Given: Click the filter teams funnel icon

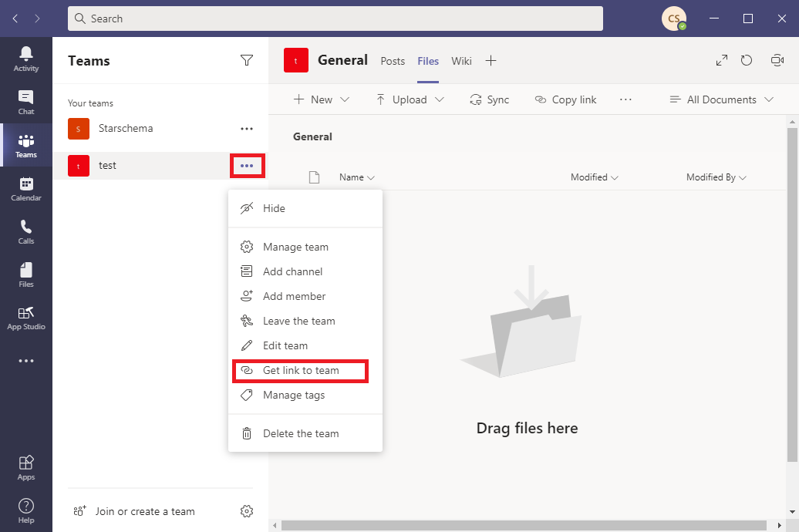Looking at the screenshot, I should click(x=247, y=61).
